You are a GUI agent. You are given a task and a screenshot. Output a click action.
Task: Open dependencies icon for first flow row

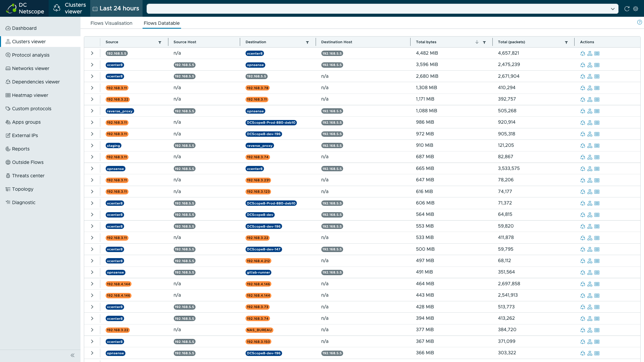tap(583, 53)
